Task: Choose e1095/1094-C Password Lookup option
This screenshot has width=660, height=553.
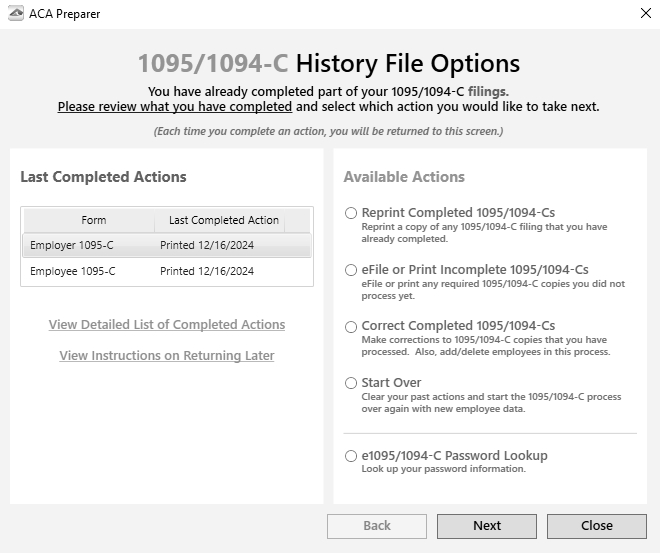Action: 351,456
